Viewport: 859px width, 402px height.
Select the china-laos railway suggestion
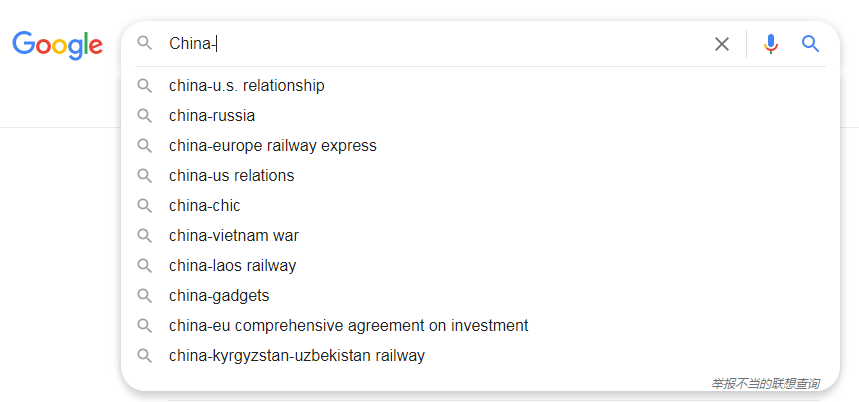(233, 266)
